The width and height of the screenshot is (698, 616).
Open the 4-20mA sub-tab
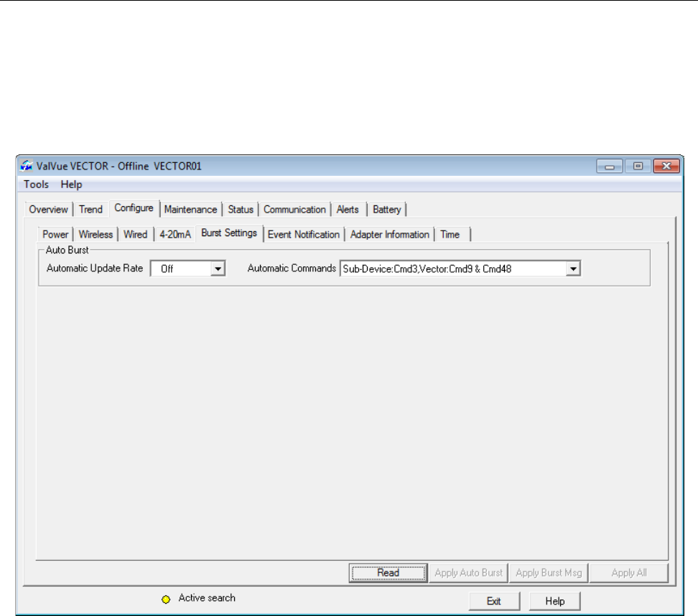tap(175, 234)
